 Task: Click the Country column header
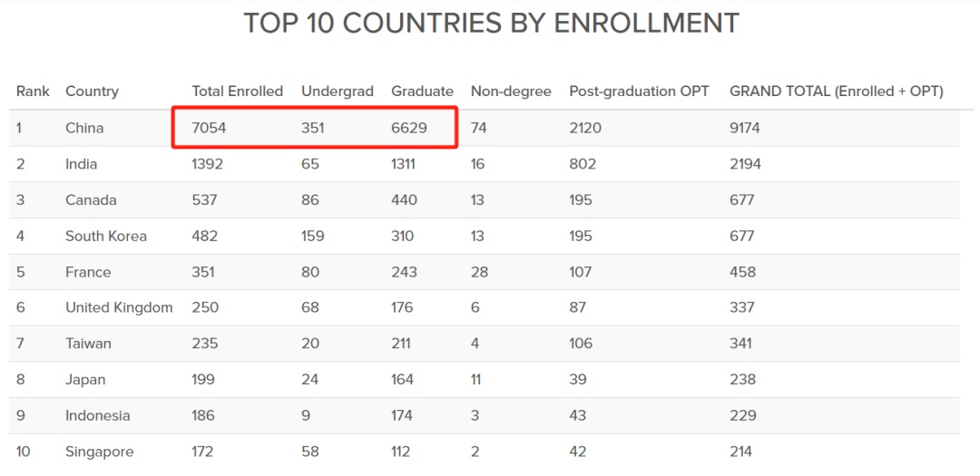point(92,92)
